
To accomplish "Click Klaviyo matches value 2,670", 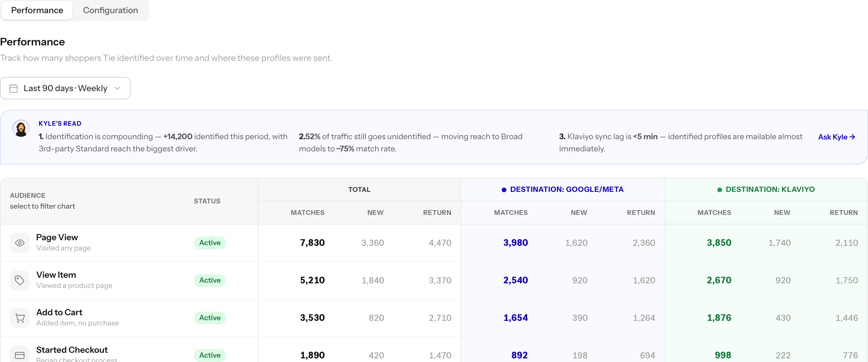I will pyautogui.click(x=719, y=280).
